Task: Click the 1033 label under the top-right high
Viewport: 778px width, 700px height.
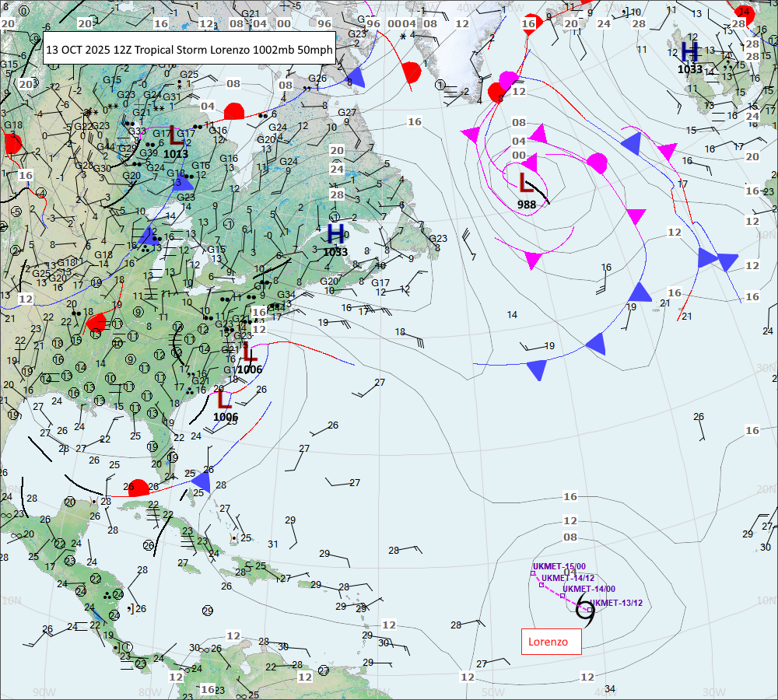Action: pos(689,69)
